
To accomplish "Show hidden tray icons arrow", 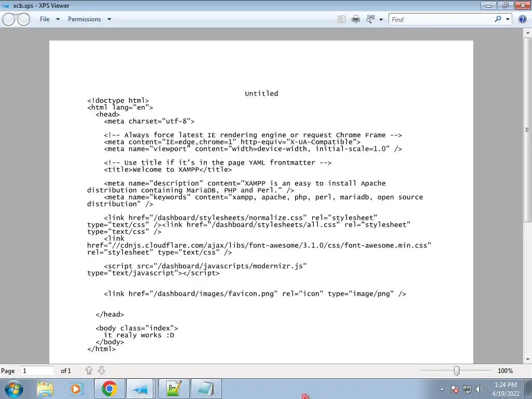I will (442, 390).
